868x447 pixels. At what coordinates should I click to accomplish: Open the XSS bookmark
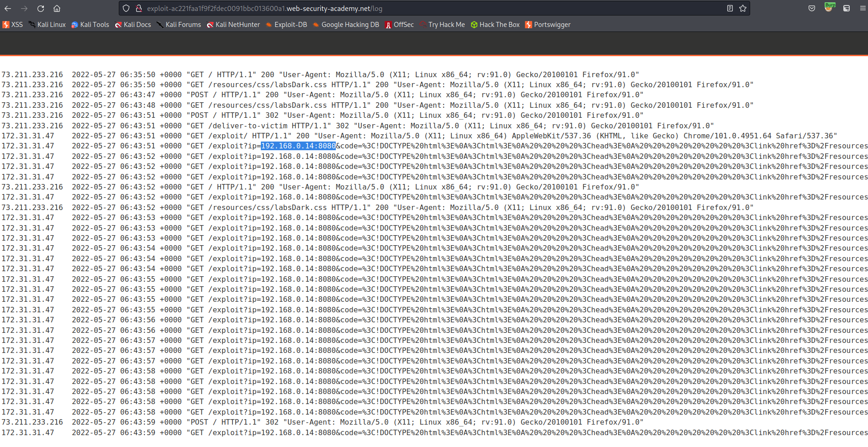(x=13, y=25)
